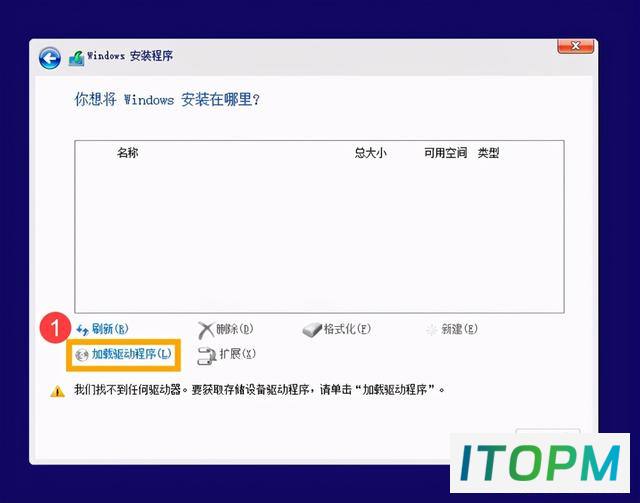This screenshot has height=503, width=640.
Task: Click the refresh arrows icon
Action: pyautogui.click(x=82, y=330)
